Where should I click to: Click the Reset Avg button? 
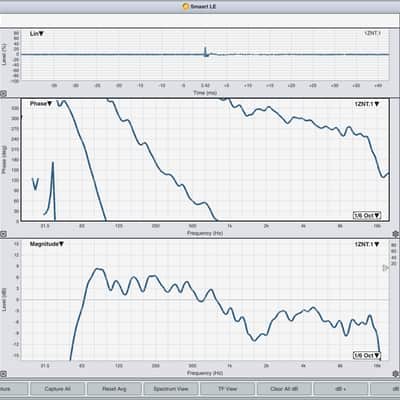114,389
